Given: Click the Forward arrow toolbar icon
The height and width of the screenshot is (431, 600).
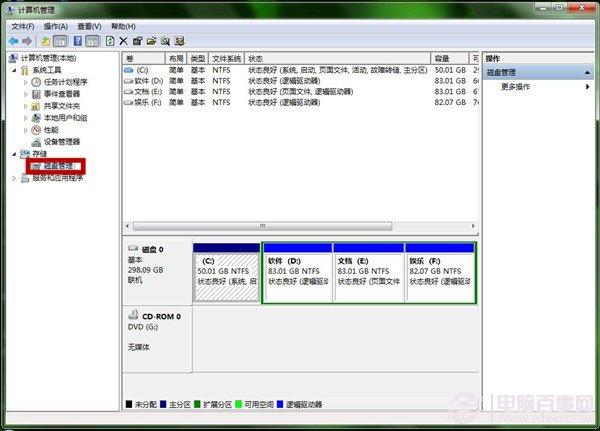Looking at the screenshot, I should (27, 41).
